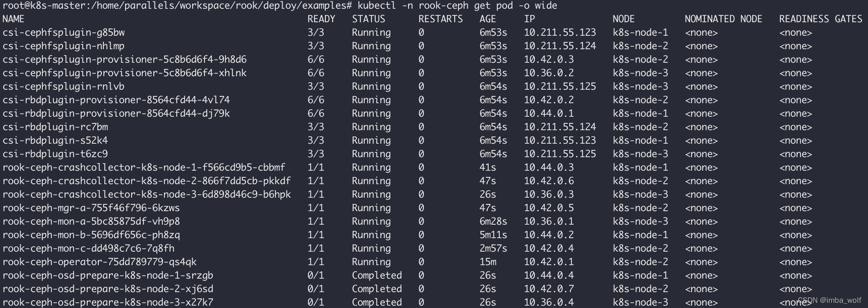The image size is (868, 308).
Task: Click IP address 10.42.0.5
Action: [549, 208]
